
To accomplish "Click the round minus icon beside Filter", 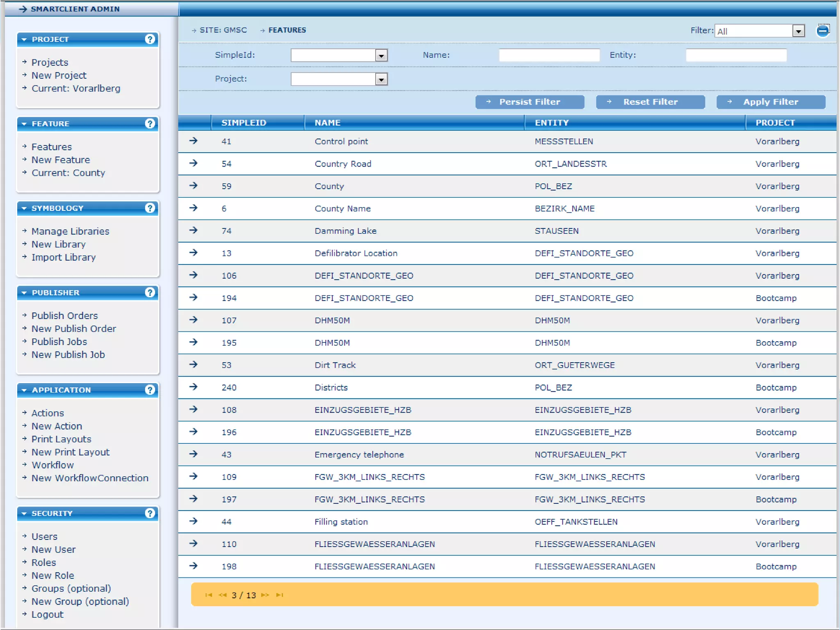I will [x=822, y=31].
